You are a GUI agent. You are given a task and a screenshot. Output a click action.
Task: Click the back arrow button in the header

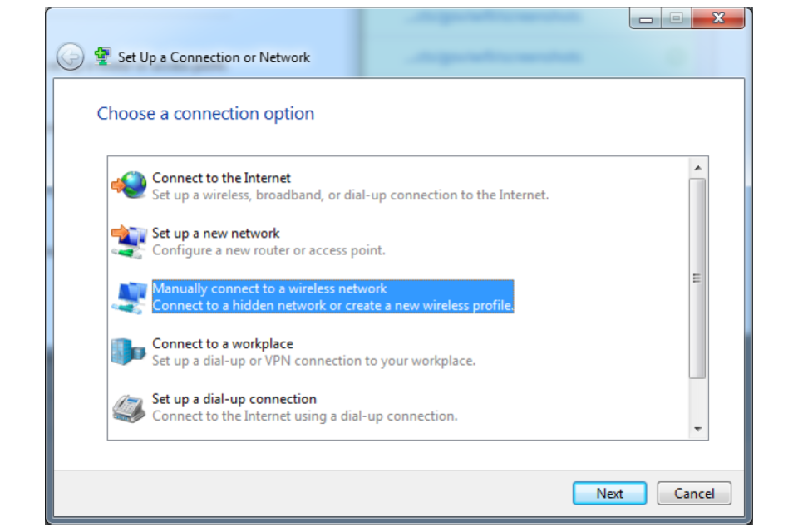click(x=70, y=57)
